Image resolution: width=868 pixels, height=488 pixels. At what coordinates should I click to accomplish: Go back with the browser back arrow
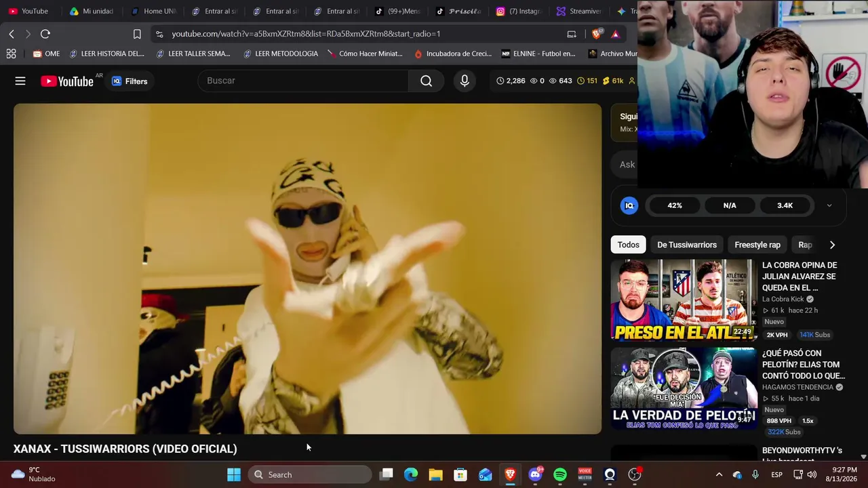12,34
